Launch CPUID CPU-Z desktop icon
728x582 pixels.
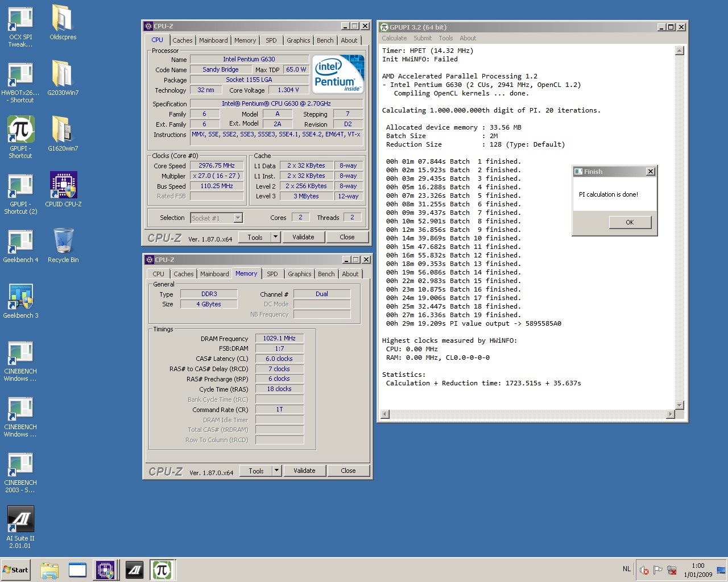[x=63, y=190]
